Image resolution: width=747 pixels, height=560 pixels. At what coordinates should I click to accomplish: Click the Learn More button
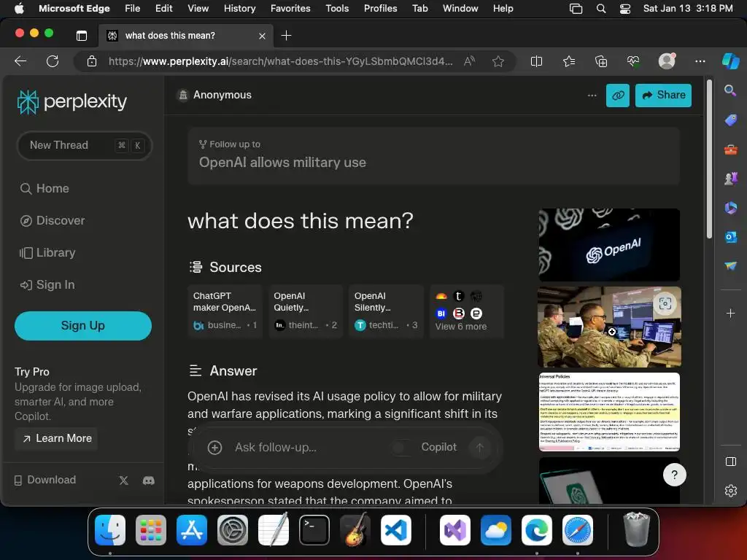click(57, 438)
